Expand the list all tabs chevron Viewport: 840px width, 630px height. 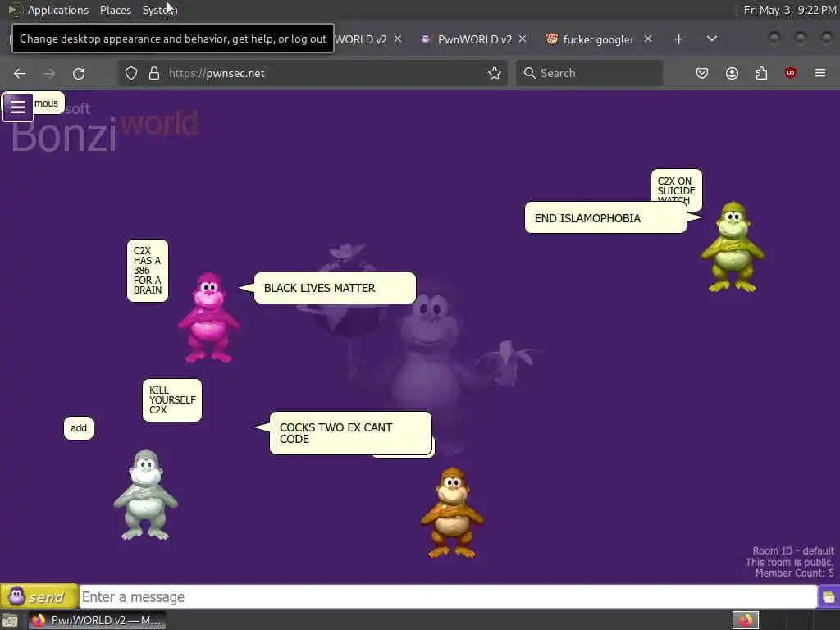click(x=712, y=39)
